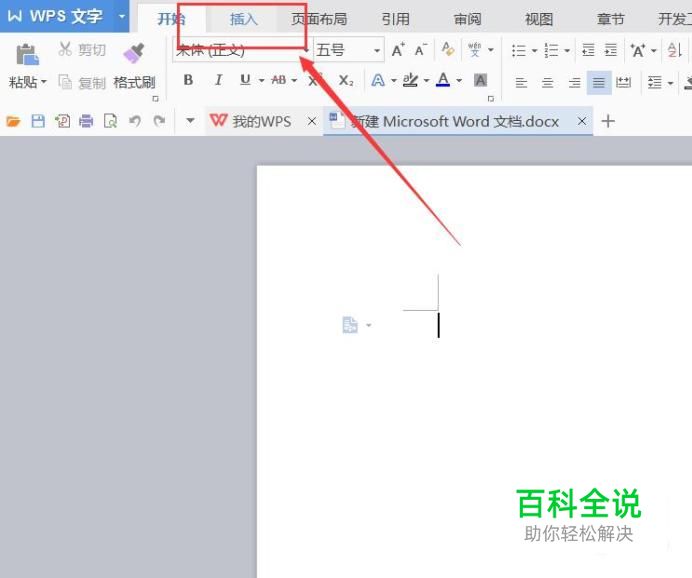692x578 pixels.
Task: Open strikethrough options dropdown arrow
Action: point(294,81)
